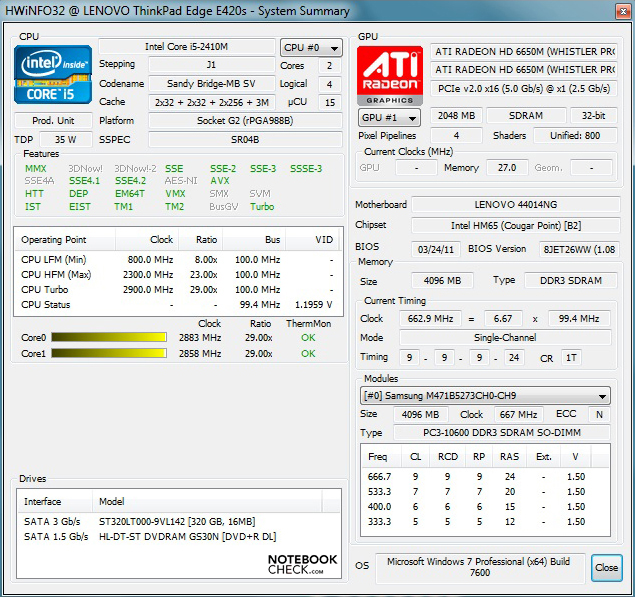
Task: Click the NotebookCheck logo watermark
Action: pos(302,564)
